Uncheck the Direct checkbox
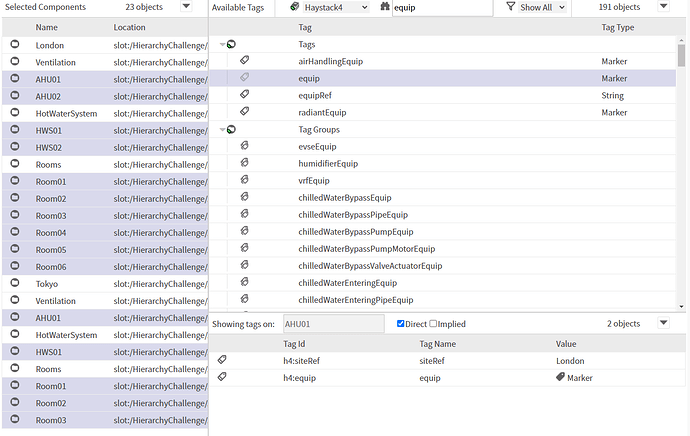Screen dimensions: 690x436 click(401, 324)
